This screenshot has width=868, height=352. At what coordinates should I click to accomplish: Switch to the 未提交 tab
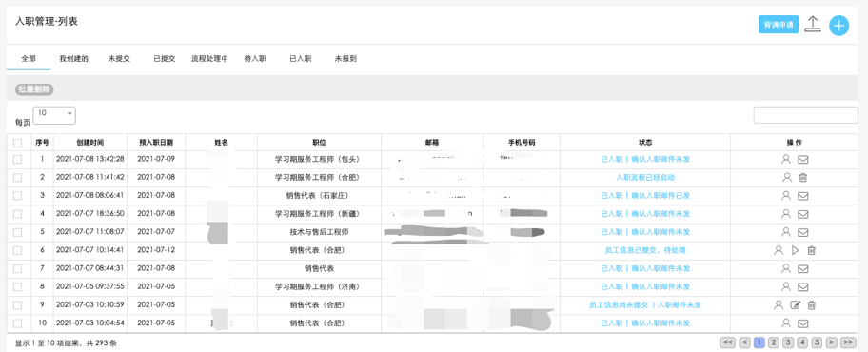[x=119, y=58]
